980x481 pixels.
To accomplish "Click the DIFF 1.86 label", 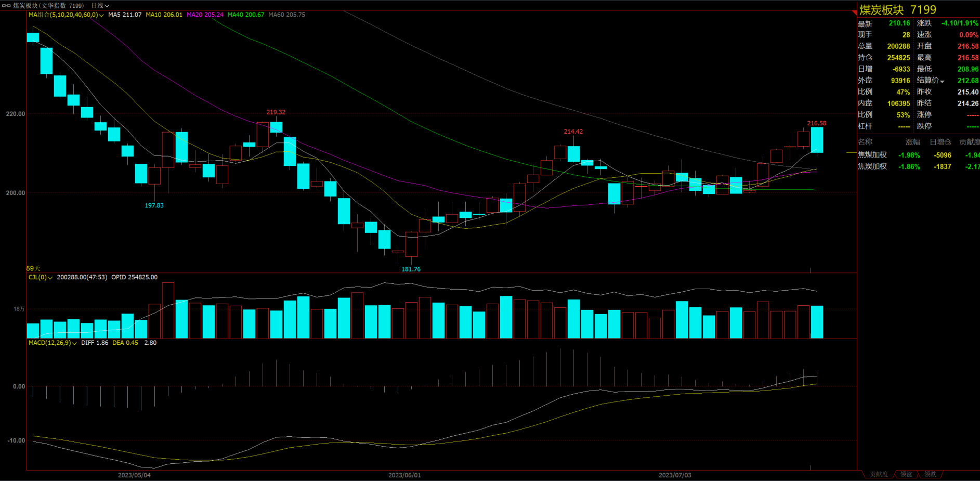I will pos(95,343).
